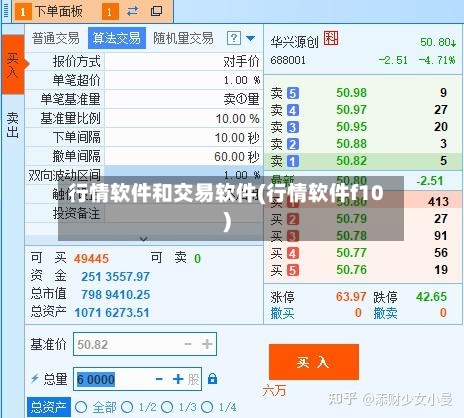Click the blue 总资产 button
The height and width of the screenshot is (418, 464).
(x=49, y=407)
